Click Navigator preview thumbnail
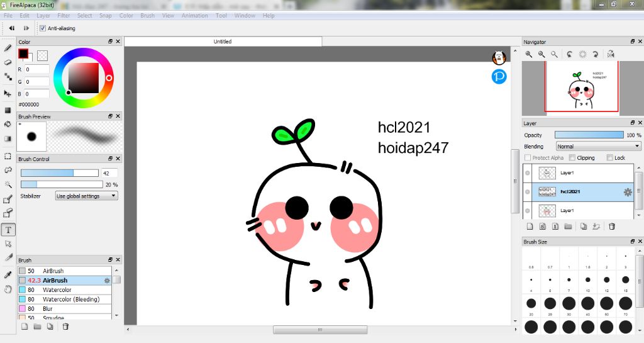 [581, 87]
